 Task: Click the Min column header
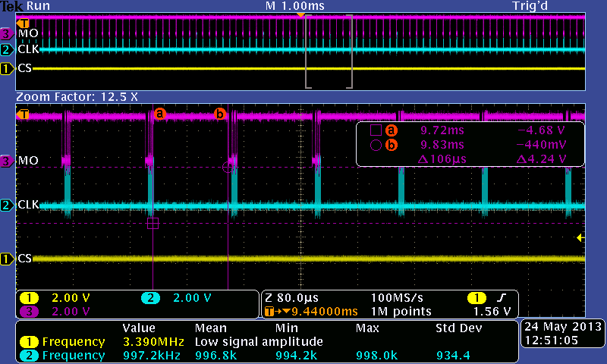(x=287, y=328)
